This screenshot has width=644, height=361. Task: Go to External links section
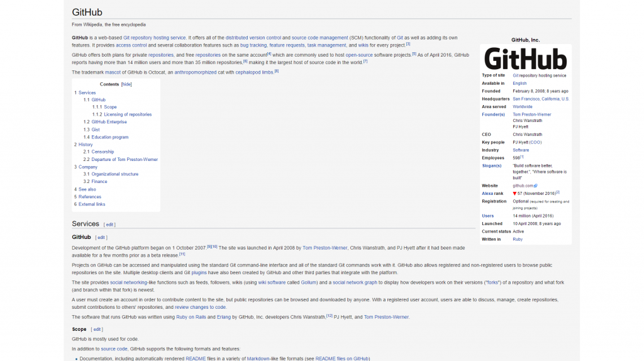click(92, 204)
